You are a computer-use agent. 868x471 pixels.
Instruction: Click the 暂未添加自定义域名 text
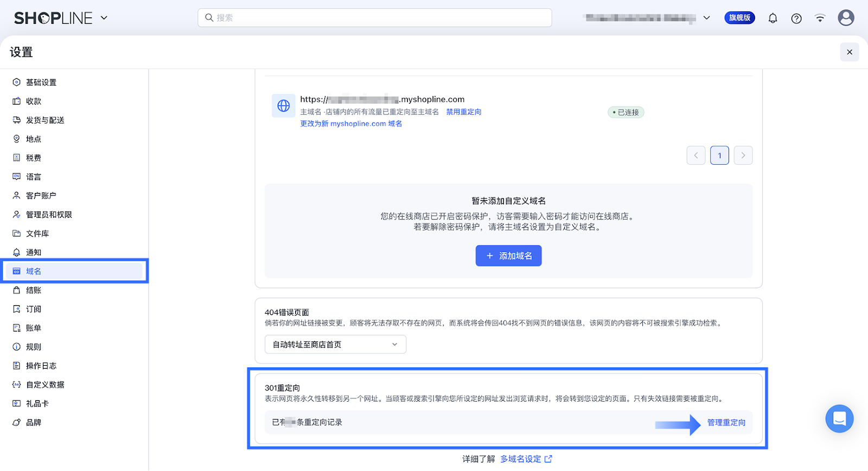pyautogui.click(x=508, y=201)
